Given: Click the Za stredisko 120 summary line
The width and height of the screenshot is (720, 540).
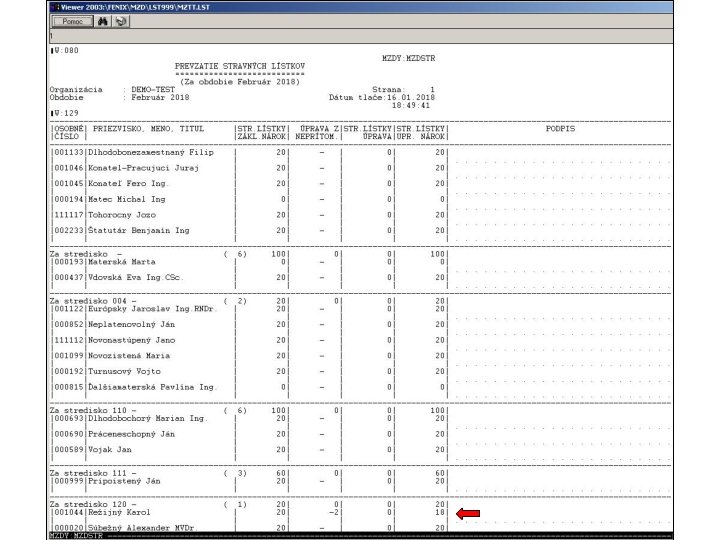Looking at the screenshot, I should [248, 504].
